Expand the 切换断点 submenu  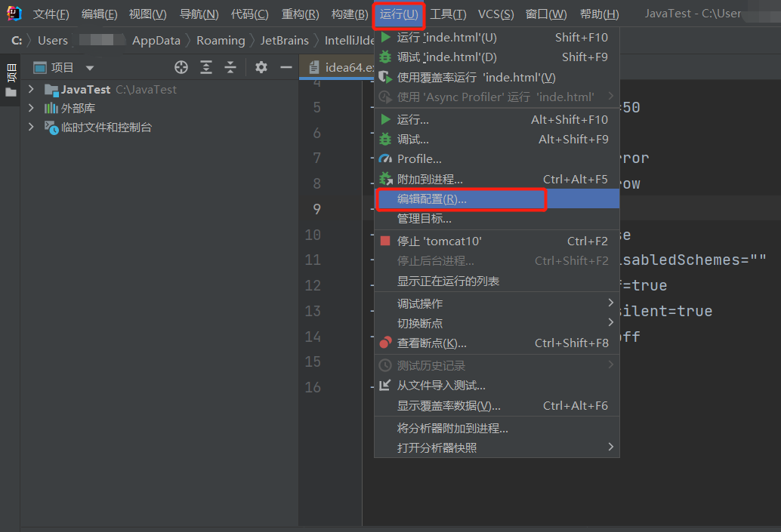pos(610,322)
